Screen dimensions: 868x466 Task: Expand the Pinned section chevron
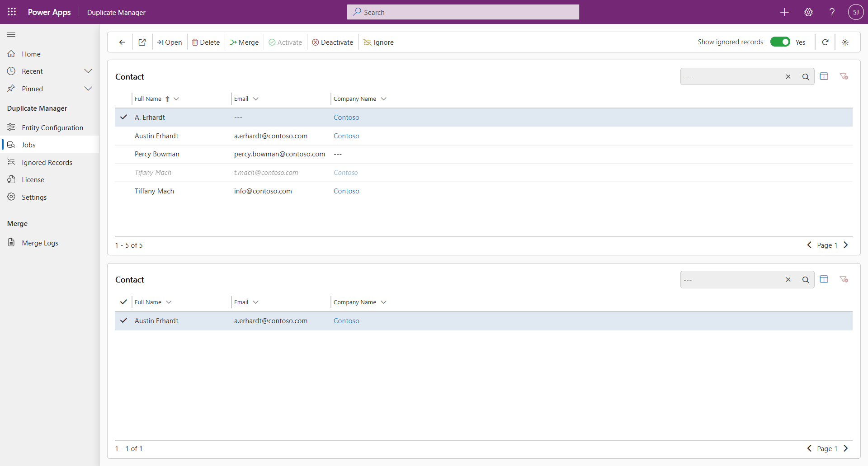click(x=88, y=89)
